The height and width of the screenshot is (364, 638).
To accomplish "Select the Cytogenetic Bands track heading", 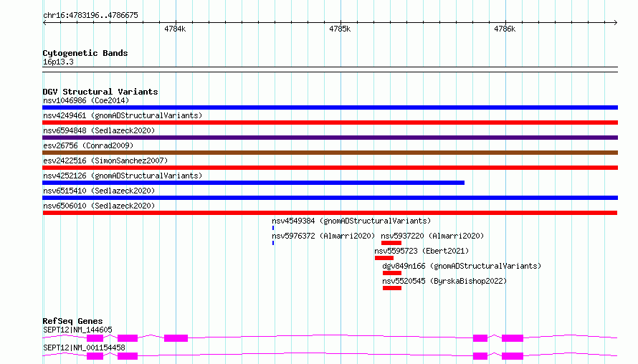I will click(85, 53).
